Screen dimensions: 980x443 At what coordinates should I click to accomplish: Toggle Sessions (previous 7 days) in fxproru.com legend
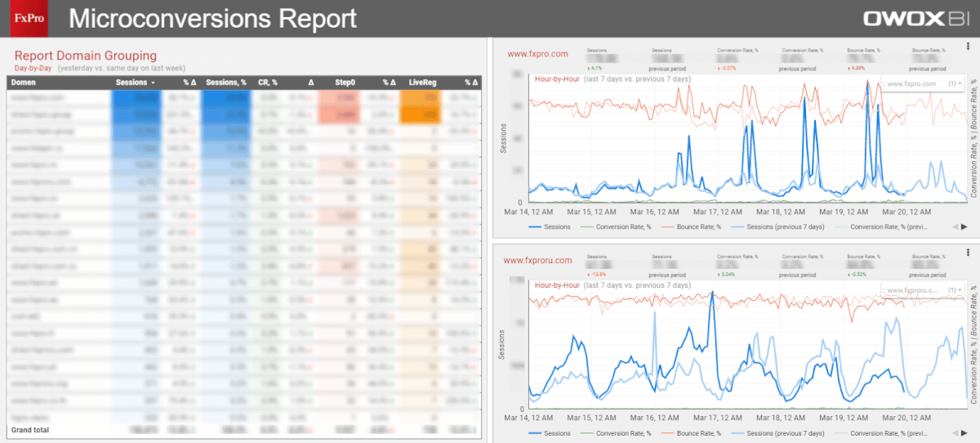point(777,433)
